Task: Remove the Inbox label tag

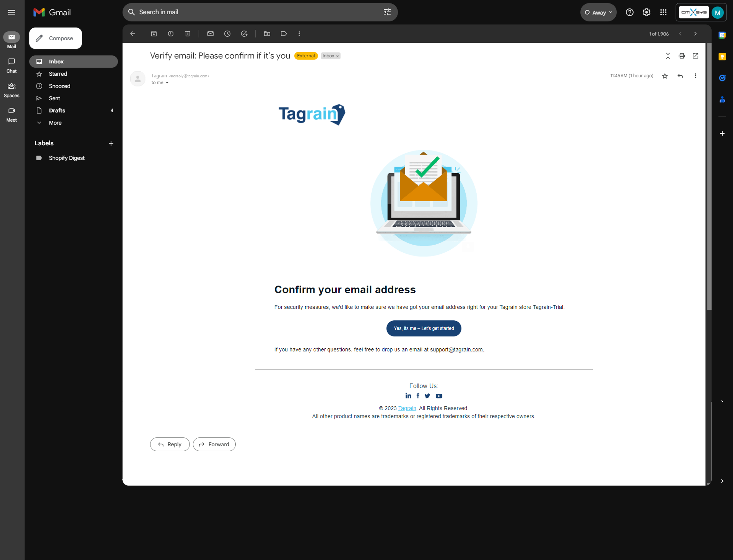Action: [x=337, y=56]
